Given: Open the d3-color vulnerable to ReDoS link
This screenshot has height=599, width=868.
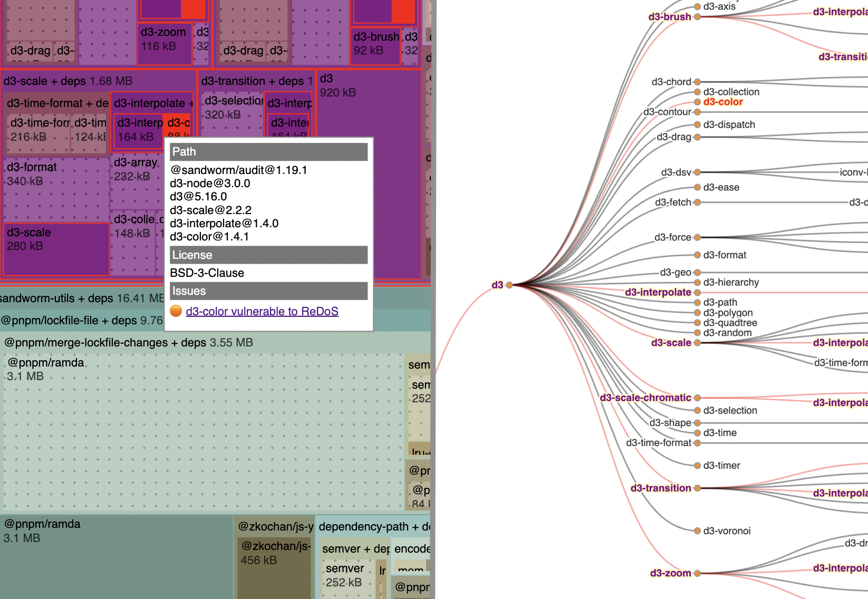Looking at the screenshot, I should click(x=262, y=312).
